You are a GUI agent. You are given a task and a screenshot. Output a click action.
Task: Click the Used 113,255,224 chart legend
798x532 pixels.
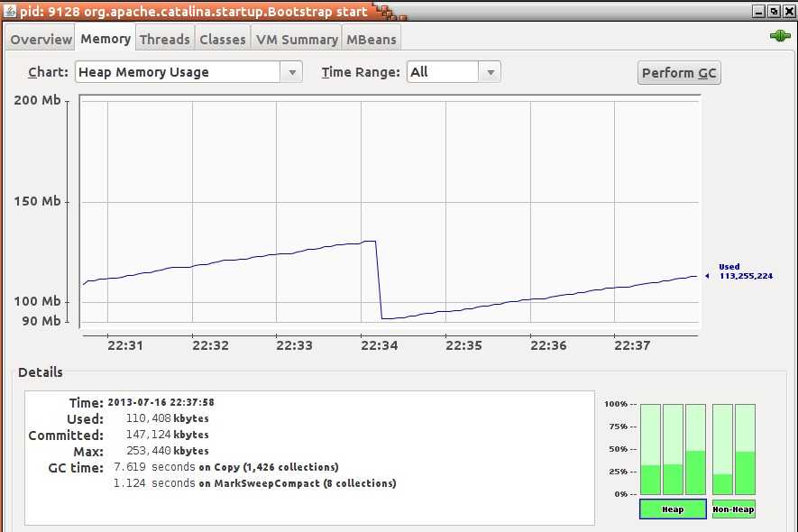[741, 271]
